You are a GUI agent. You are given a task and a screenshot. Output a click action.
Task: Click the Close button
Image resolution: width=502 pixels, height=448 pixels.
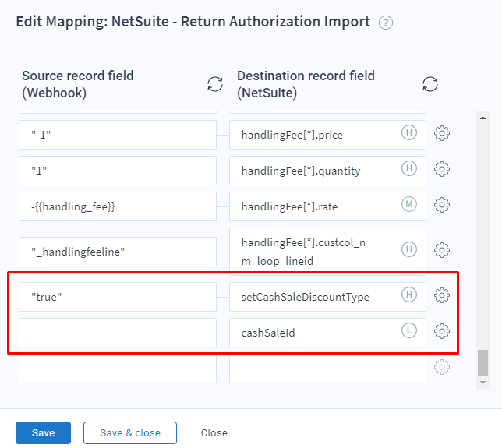(214, 432)
